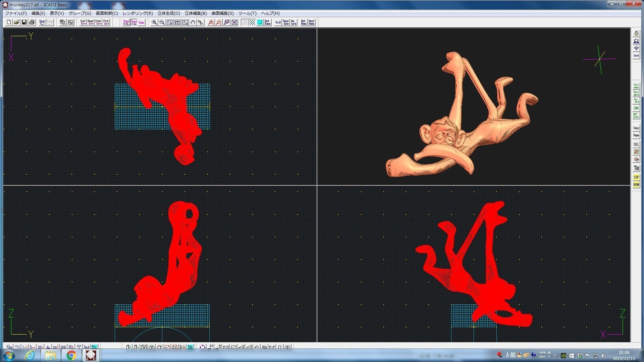Open the Color toolbar option

pyautogui.click(x=142, y=22)
